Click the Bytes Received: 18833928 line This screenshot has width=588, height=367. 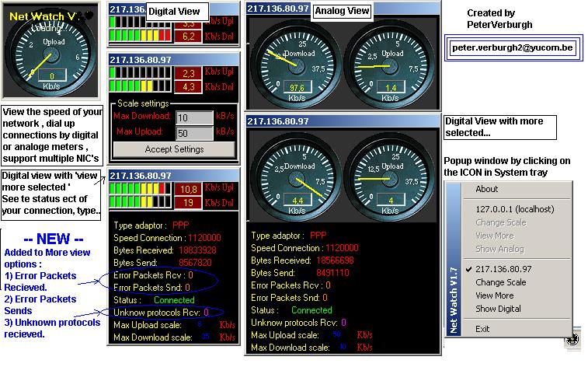pyautogui.click(x=165, y=250)
